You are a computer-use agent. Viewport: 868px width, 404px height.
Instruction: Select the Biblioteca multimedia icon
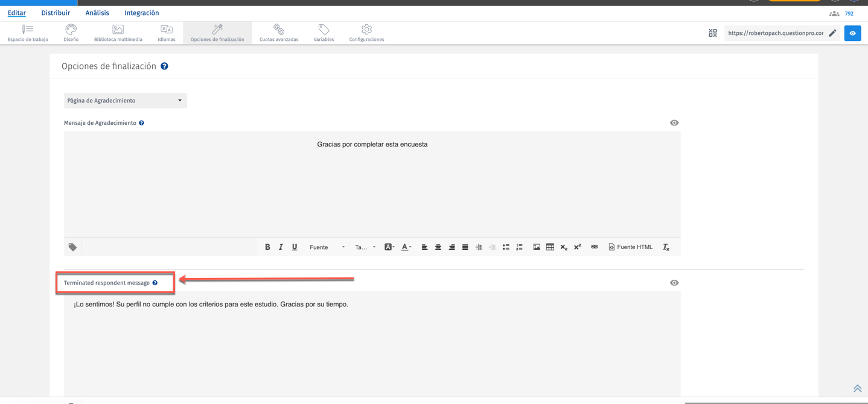click(x=116, y=32)
